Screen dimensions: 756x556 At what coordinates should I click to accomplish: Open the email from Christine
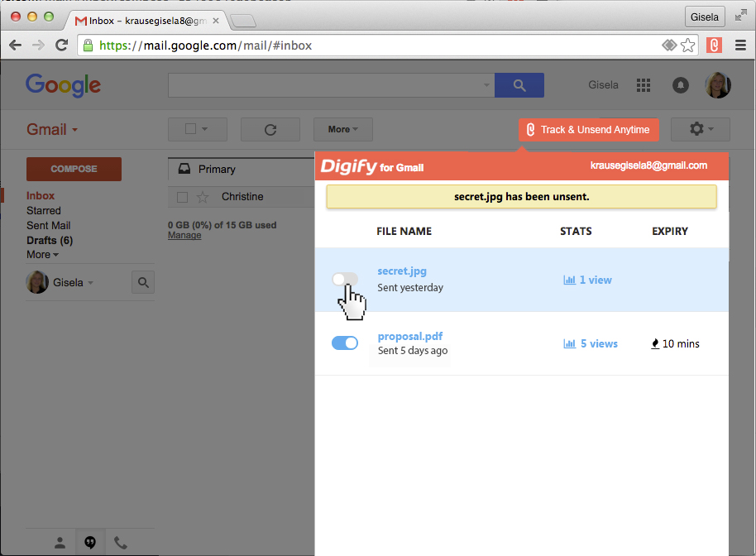click(242, 197)
